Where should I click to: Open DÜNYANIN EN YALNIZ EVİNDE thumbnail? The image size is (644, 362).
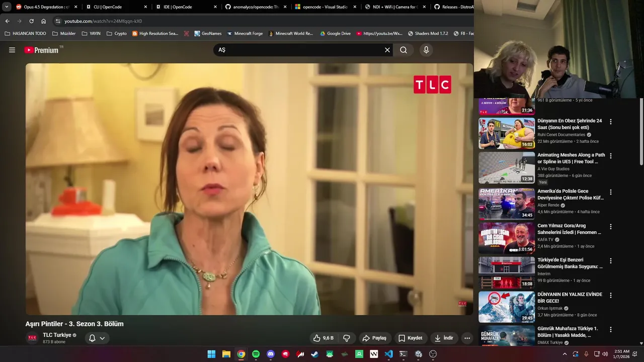(507, 307)
